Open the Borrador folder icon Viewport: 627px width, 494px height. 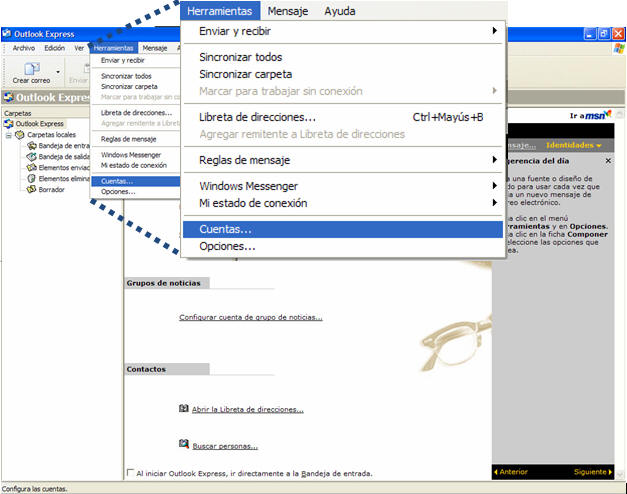[x=32, y=189]
